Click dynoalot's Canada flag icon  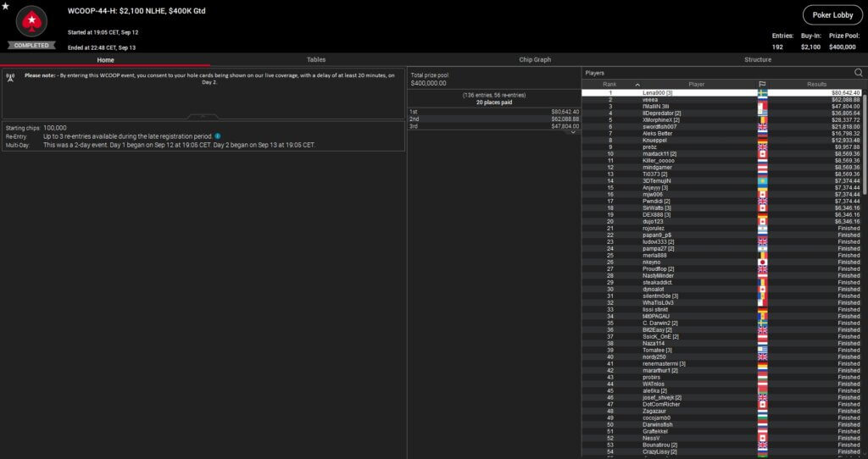762,290
